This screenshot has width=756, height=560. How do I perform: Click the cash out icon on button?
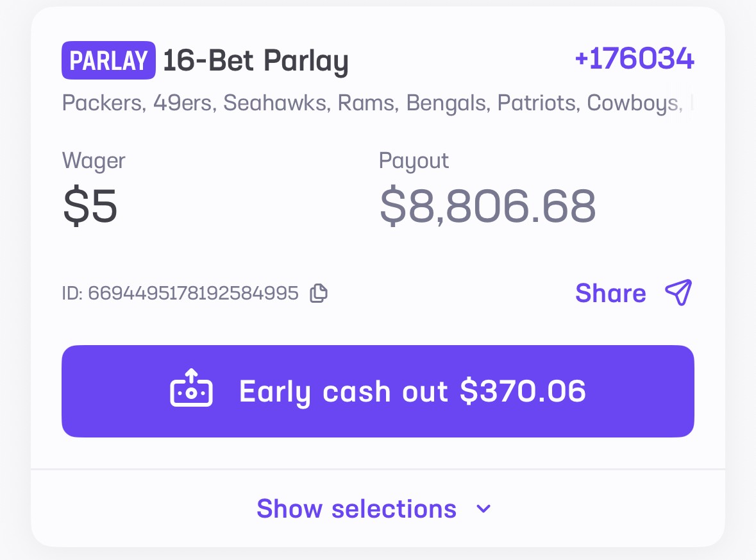point(191,391)
